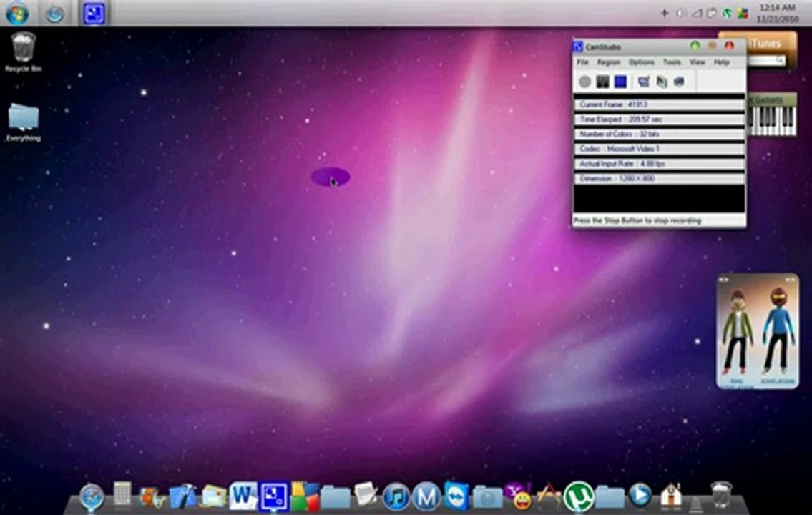Click the red close button on CamStudio
The width and height of the screenshot is (812, 515).
point(729,46)
